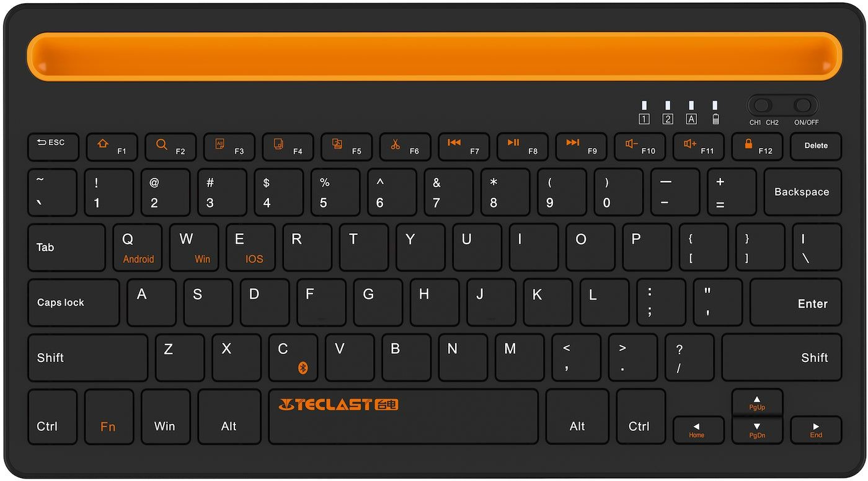Screen dimensions: 868x481
Task: Click the Teclast logo spacebar
Action: coord(403,417)
